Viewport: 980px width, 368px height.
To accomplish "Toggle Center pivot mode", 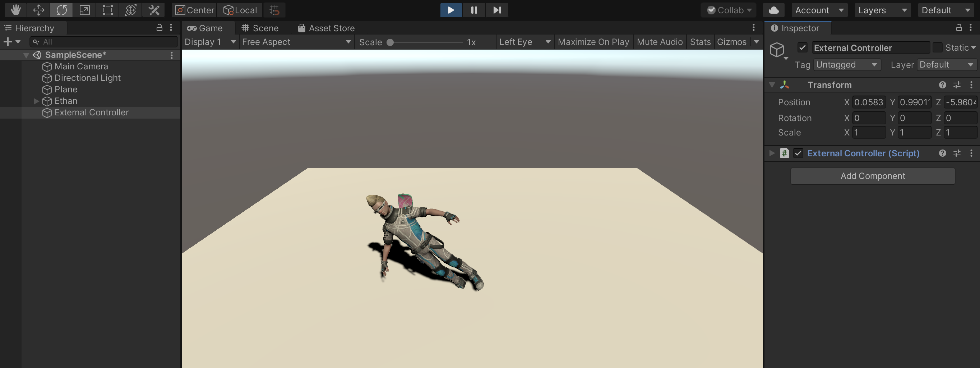I will pyautogui.click(x=194, y=10).
